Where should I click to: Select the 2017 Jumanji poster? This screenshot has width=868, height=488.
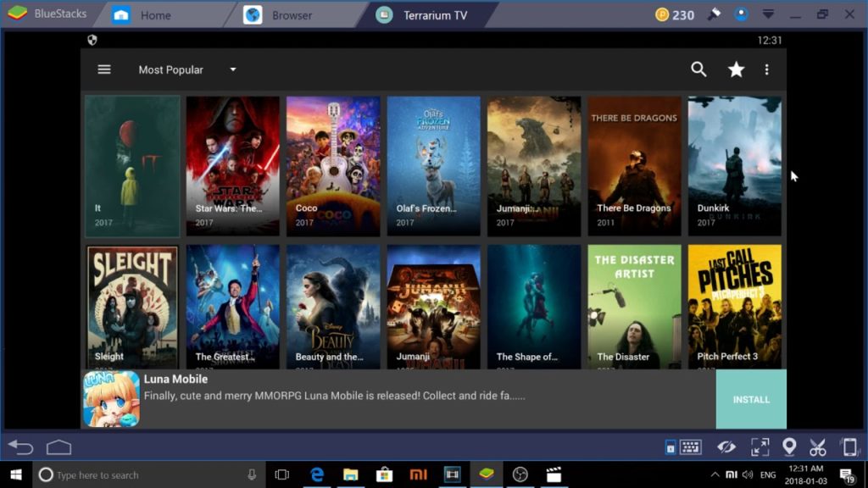tap(534, 167)
